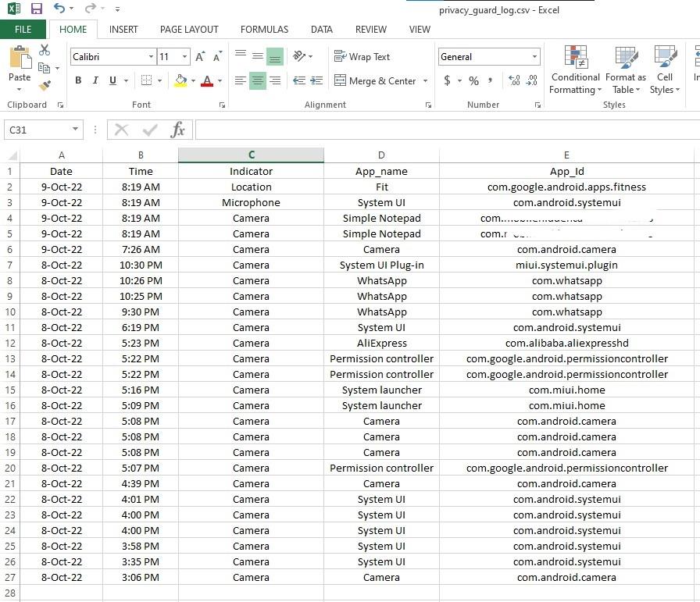Open the fill color dropdown arrow
The height and width of the screenshot is (602, 700).
click(x=193, y=80)
